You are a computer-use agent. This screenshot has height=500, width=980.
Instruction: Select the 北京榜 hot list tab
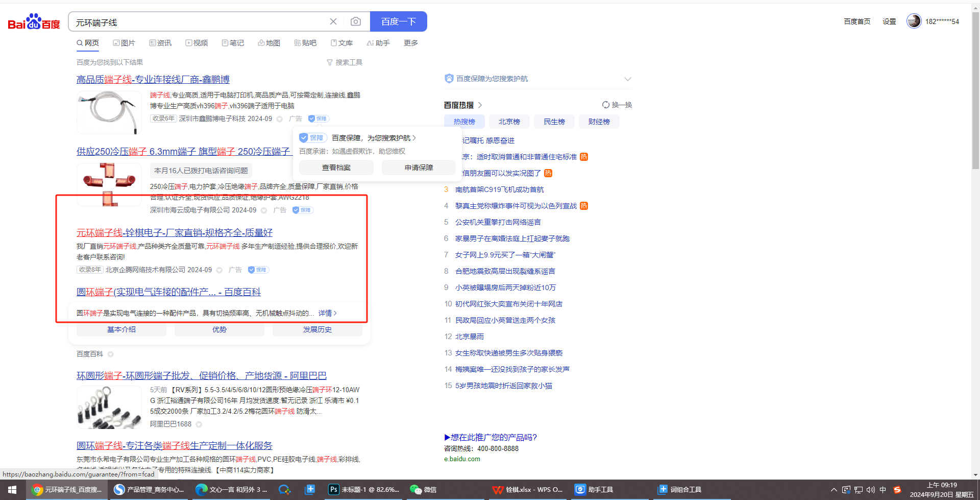coord(509,122)
